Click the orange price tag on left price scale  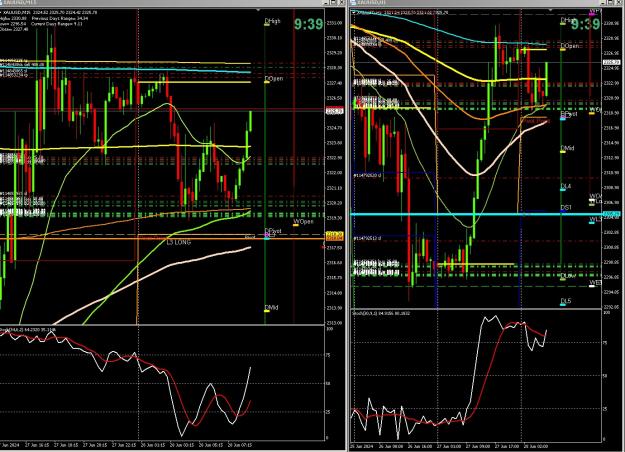(x=335, y=236)
